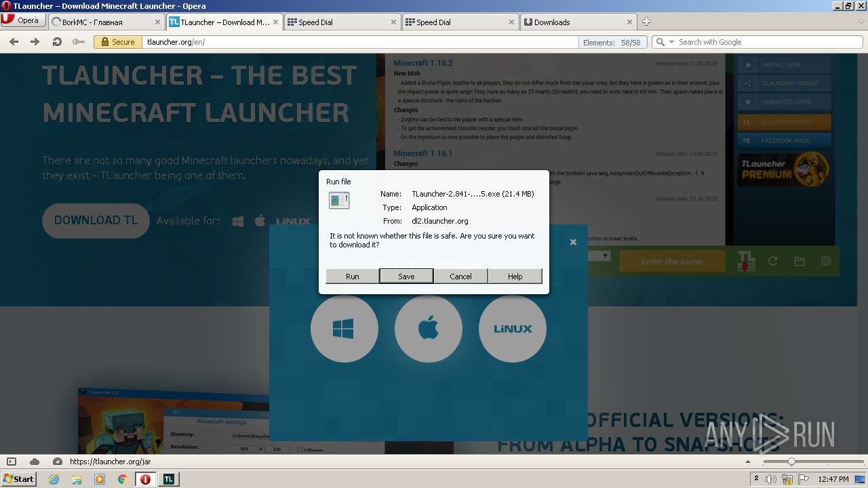Click the Opera Turbo gauge icon
This screenshot has width=868, height=488.
(x=58, y=462)
